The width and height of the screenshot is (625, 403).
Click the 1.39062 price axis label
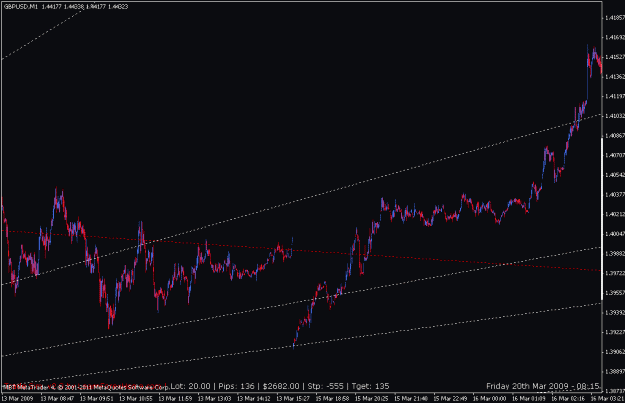click(x=615, y=352)
